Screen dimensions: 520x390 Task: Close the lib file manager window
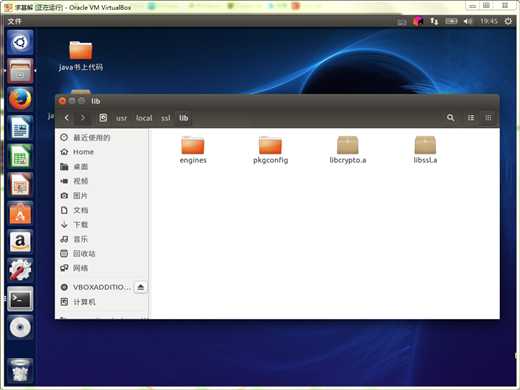(62, 101)
